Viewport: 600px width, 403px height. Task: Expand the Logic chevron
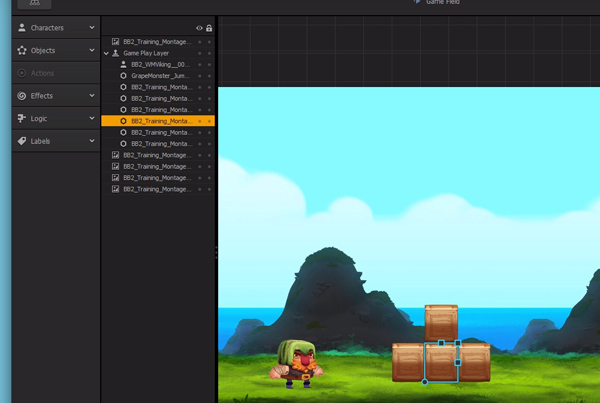(92, 118)
